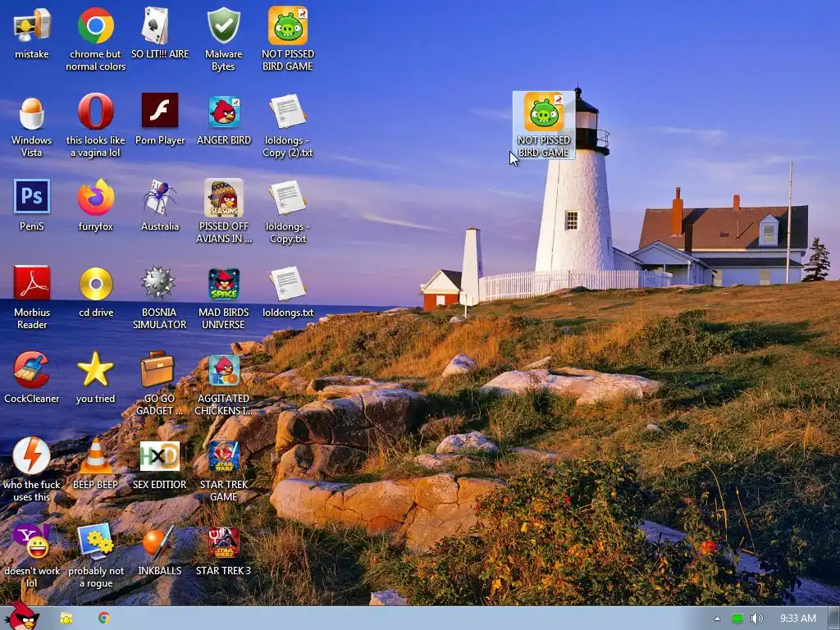Click the green tray status icon
Screen dimensions: 840x630
[x=737, y=619]
